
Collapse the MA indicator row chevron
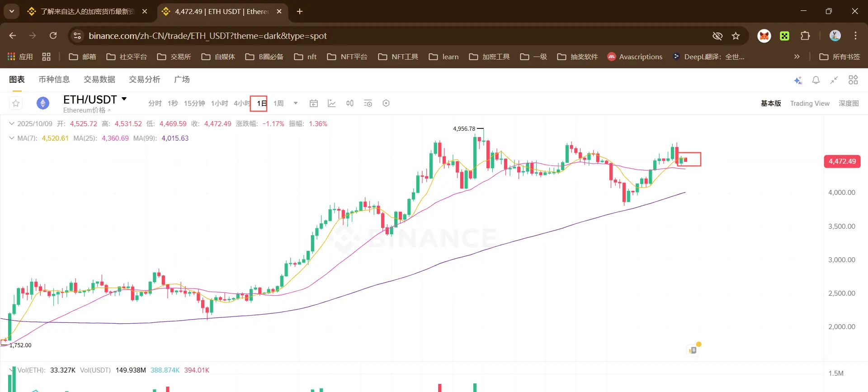pos(12,138)
